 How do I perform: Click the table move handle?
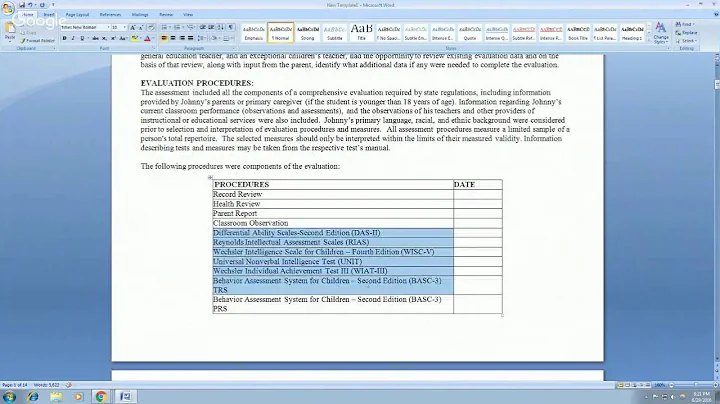pos(210,177)
